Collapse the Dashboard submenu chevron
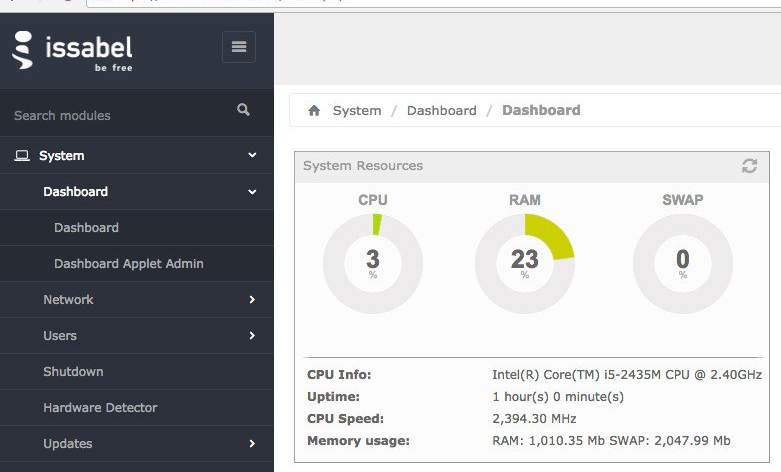The height and width of the screenshot is (472, 781). 252,192
